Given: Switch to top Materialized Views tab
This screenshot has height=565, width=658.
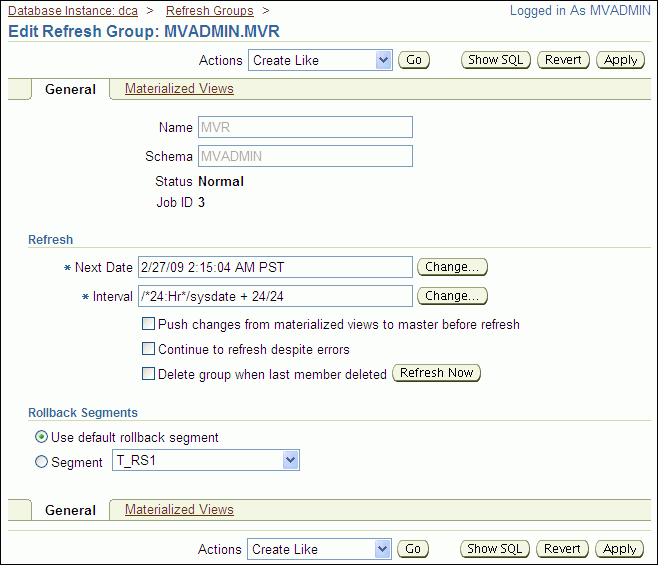Looking at the screenshot, I should click(179, 89).
